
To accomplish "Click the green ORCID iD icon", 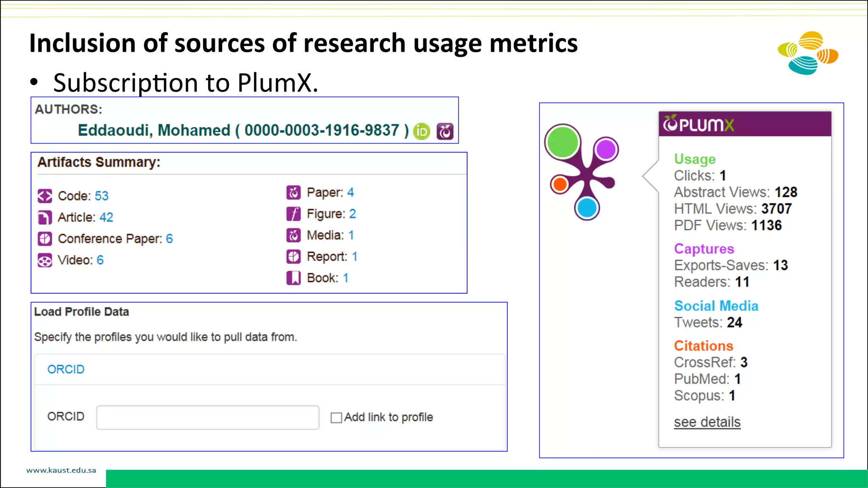I will coord(421,131).
